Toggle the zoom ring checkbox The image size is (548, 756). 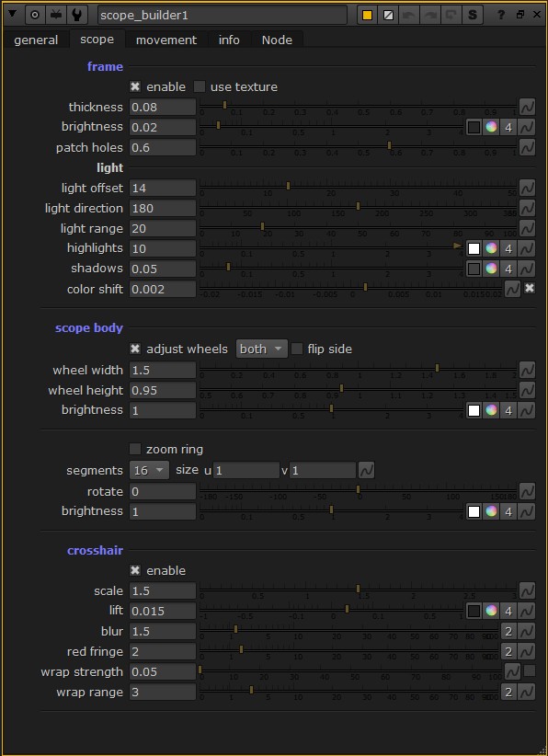[135, 450]
